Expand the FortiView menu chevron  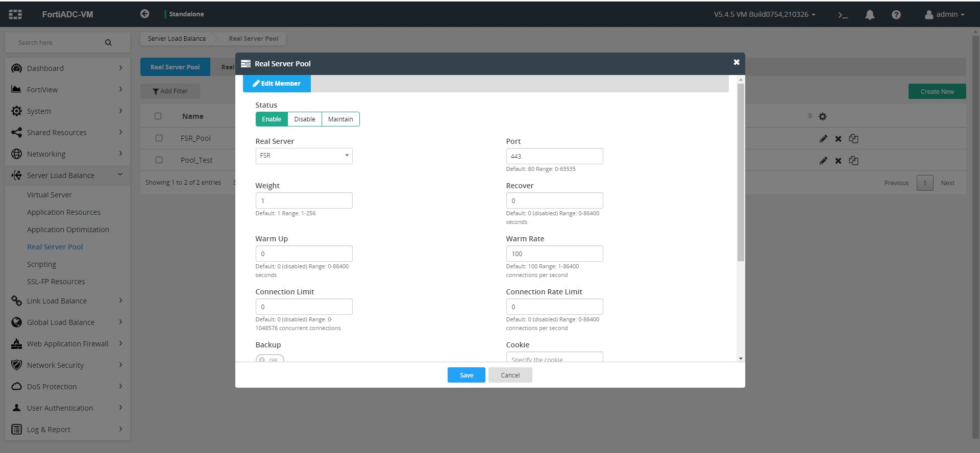[120, 89]
